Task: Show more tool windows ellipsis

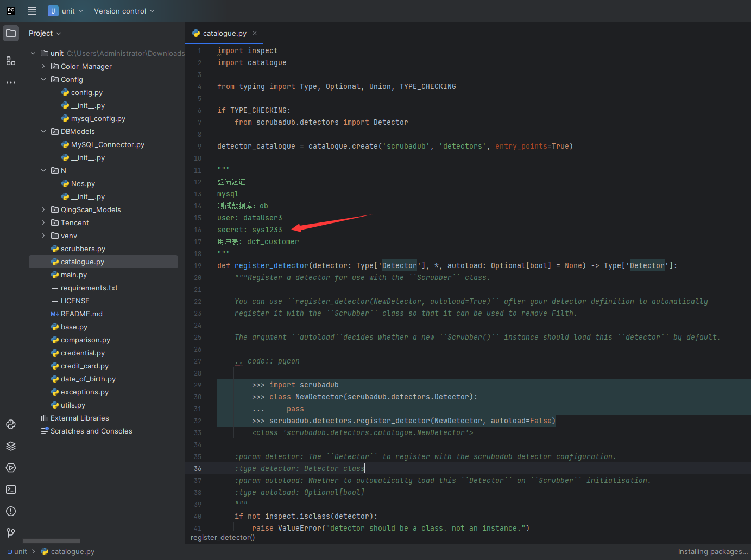Action: pos(11,82)
